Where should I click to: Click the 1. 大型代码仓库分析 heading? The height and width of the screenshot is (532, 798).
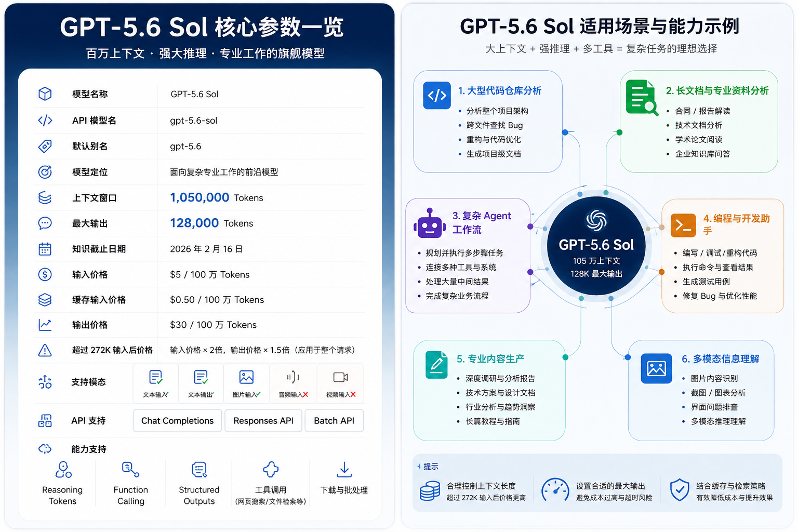coord(500,91)
